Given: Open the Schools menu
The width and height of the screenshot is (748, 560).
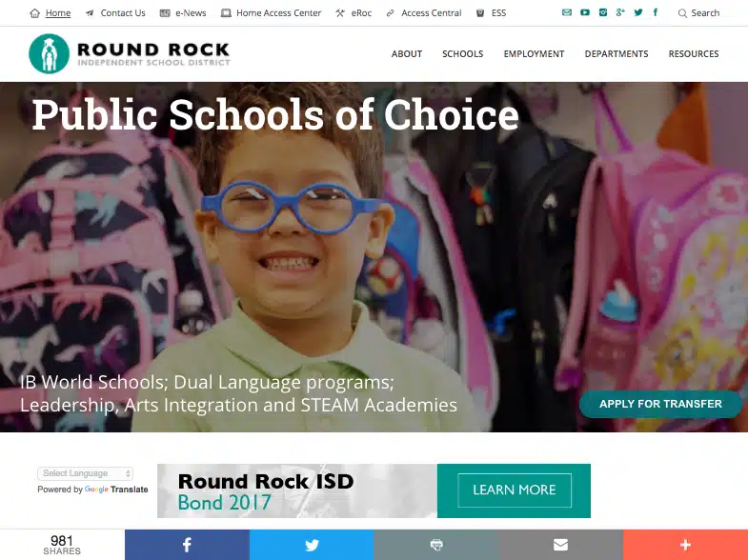Looking at the screenshot, I should point(463,54).
